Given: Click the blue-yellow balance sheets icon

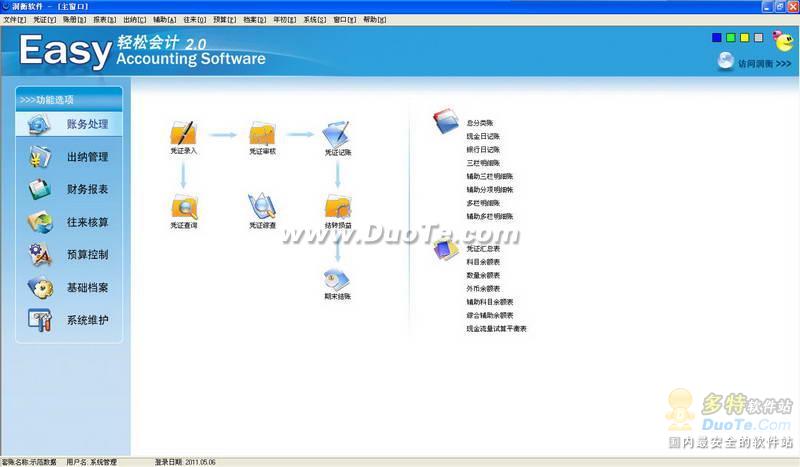Looking at the screenshot, I should (445, 250).
